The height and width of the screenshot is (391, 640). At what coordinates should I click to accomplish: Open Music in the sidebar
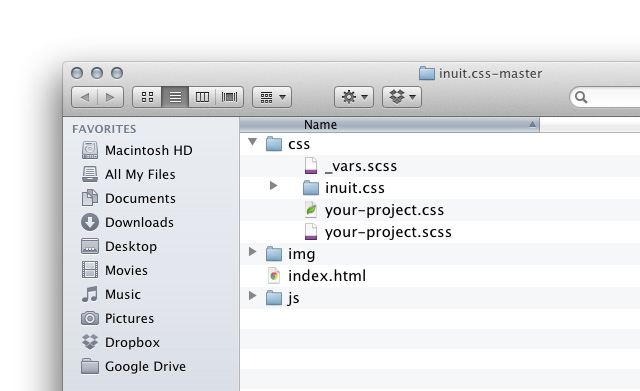[111, 294]
